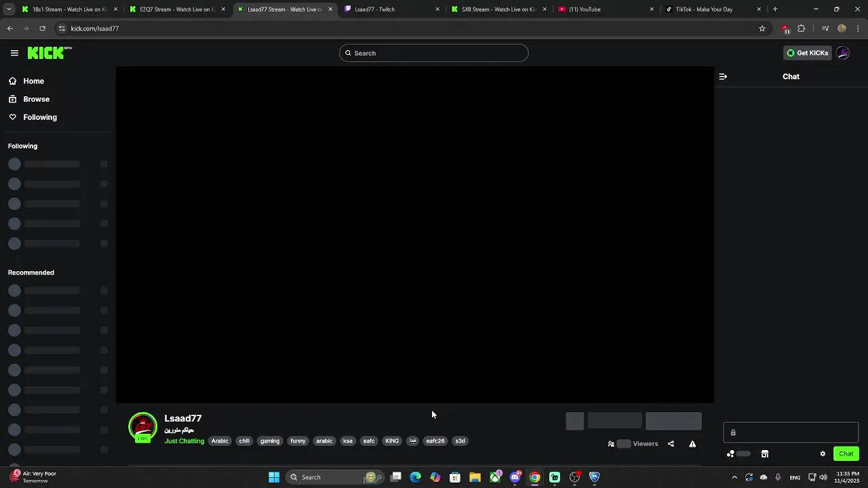Report the stream using warning triangle icon

click(692, 444)
